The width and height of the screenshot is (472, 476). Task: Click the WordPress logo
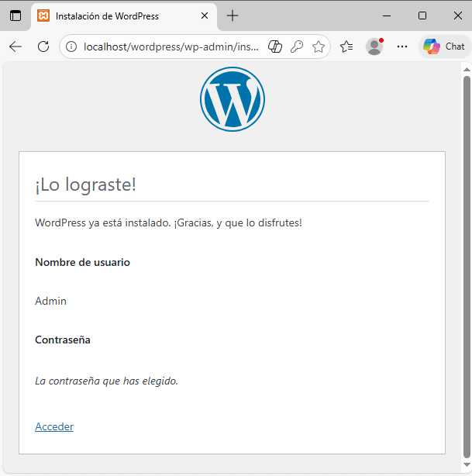(233, 99)
